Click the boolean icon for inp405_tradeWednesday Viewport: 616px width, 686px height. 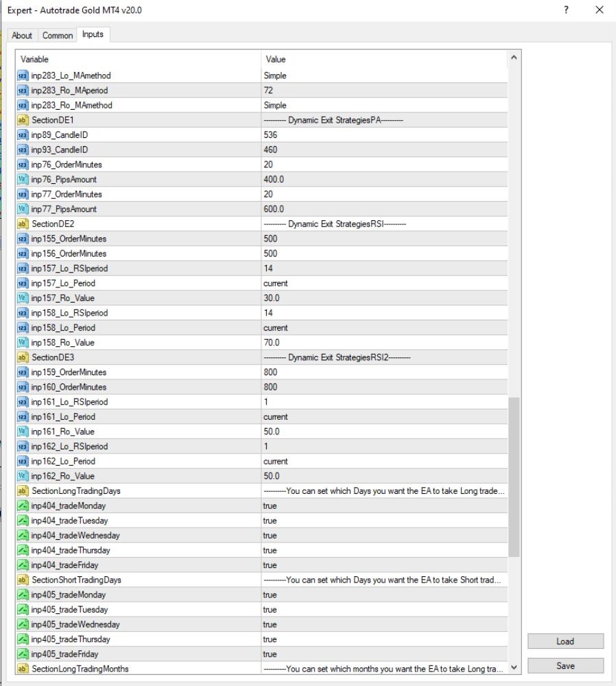(23, 624)
